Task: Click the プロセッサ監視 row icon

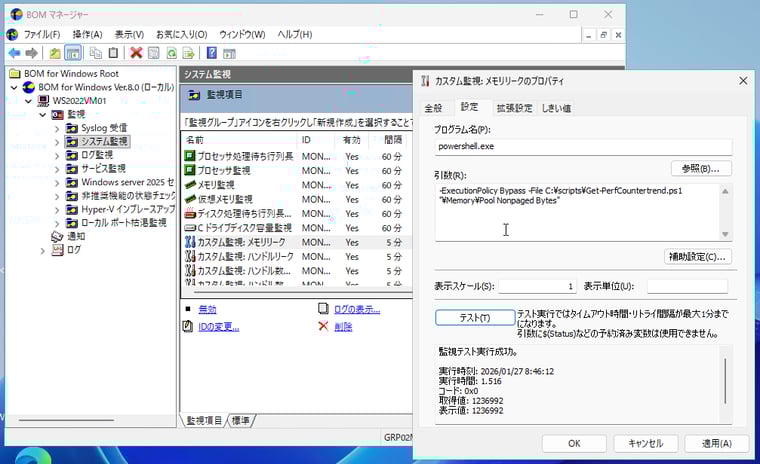Action: [x=190, y=171]
